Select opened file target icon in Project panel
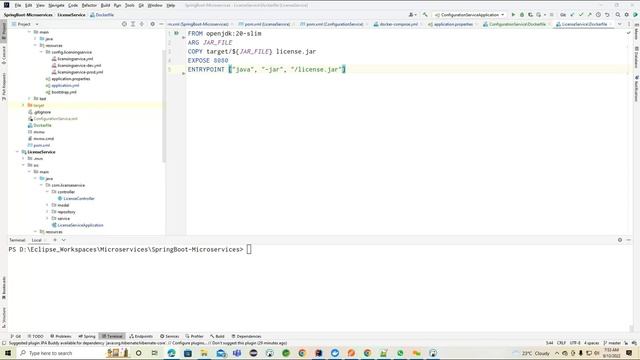The height and width of the screenshot is (360, 640). (x=124, y=24)
